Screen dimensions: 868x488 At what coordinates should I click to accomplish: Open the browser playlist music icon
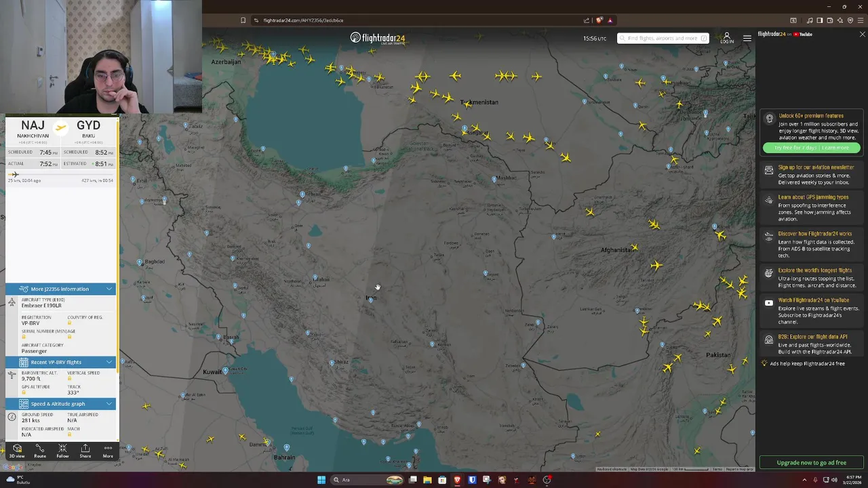pos(810,20)
